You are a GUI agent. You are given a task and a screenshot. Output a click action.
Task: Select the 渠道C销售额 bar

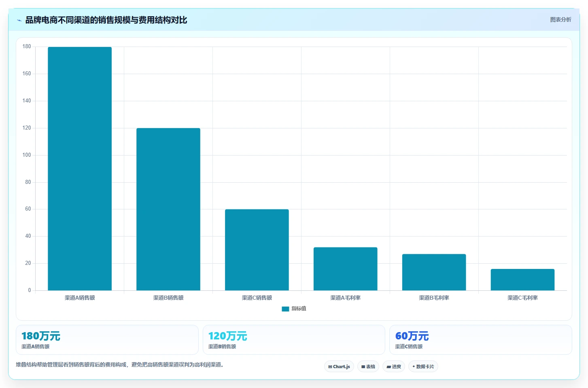click(x=257, y=250)
